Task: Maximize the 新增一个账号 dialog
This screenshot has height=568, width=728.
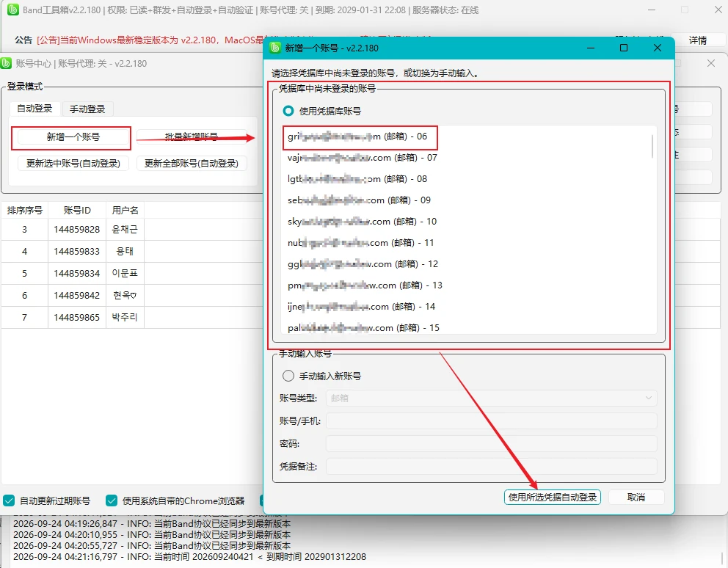Action: pyautogui.click(x=624, y=48)
